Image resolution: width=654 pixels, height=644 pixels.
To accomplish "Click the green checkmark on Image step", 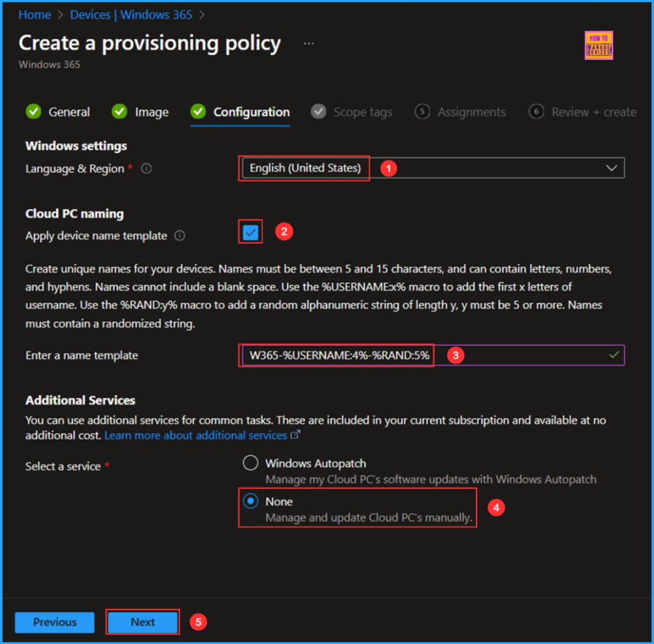I will point(119,112).
